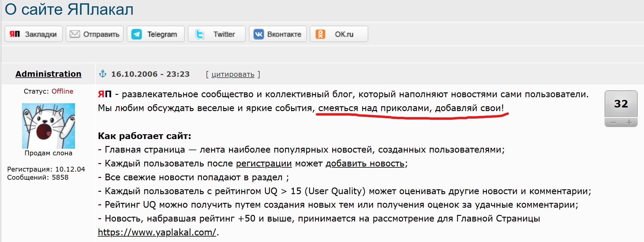Click the Odnoklassniki orange icon
The width and height of the screenshot is (644, 242).
[x=320, y=34]
